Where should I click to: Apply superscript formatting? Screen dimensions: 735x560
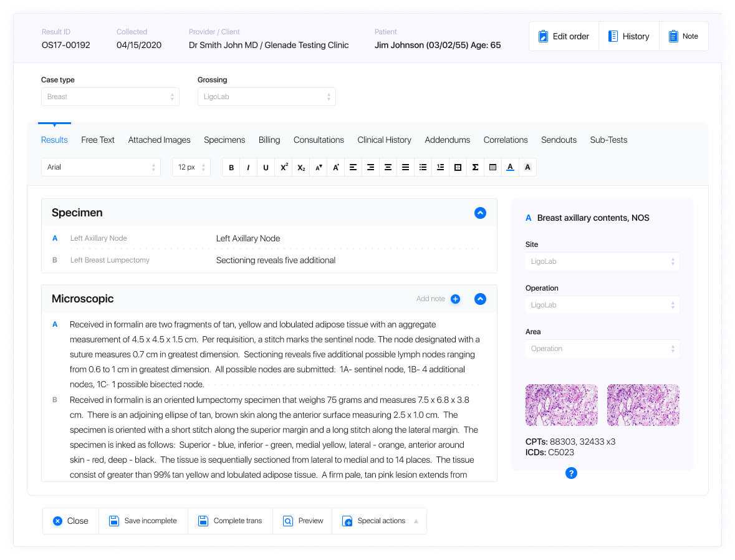click(284, 167)
